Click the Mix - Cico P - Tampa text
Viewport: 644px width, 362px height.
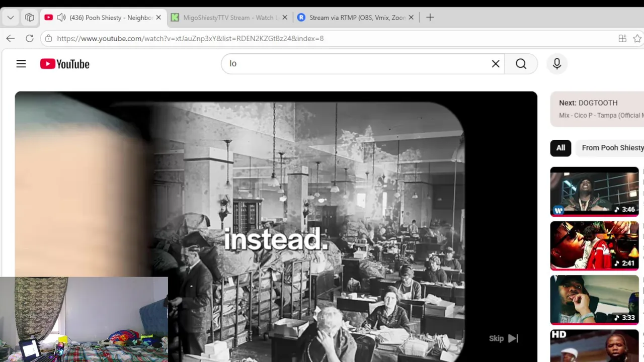click(x=601, y=115)
